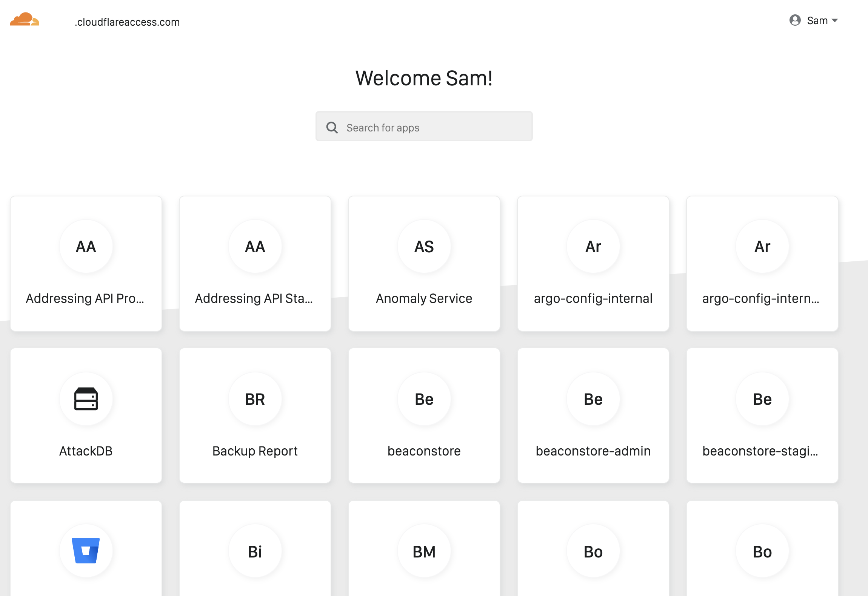Click the magnifier search icon
868x596 pixels.
pyautogui.click(x=332, y=127)
